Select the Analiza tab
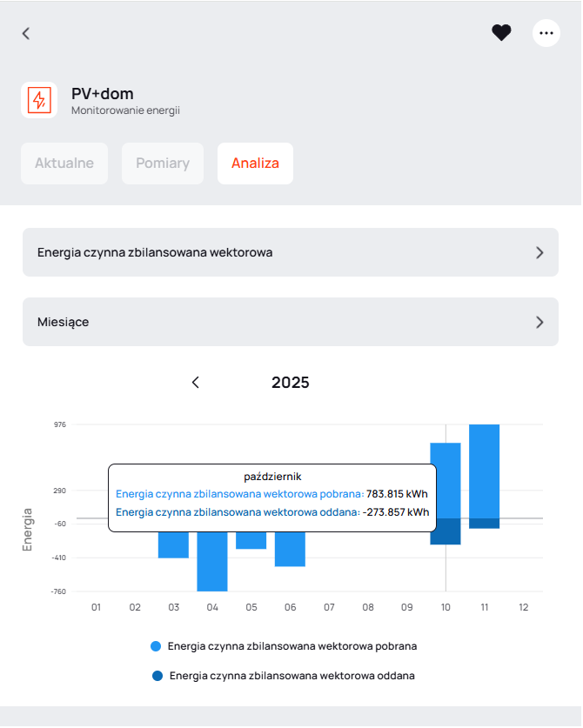The width and height of the screenshot is (583, 728). coord(255,164)
